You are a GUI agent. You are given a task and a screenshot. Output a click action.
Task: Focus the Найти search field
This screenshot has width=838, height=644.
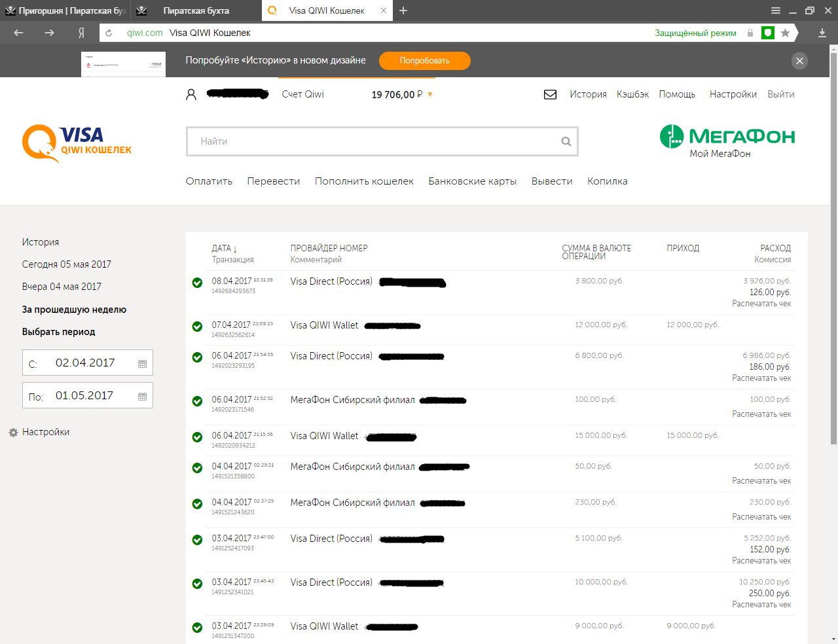click(374, 141)
